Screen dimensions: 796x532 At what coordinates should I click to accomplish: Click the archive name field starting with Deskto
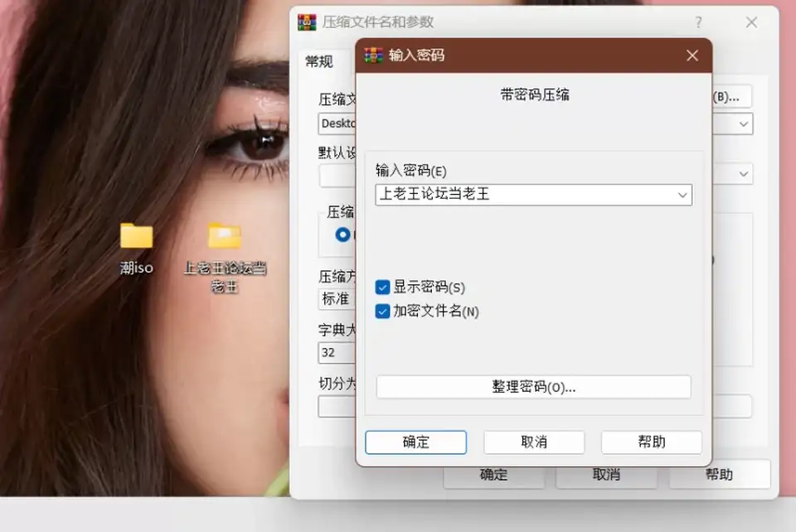337,123
